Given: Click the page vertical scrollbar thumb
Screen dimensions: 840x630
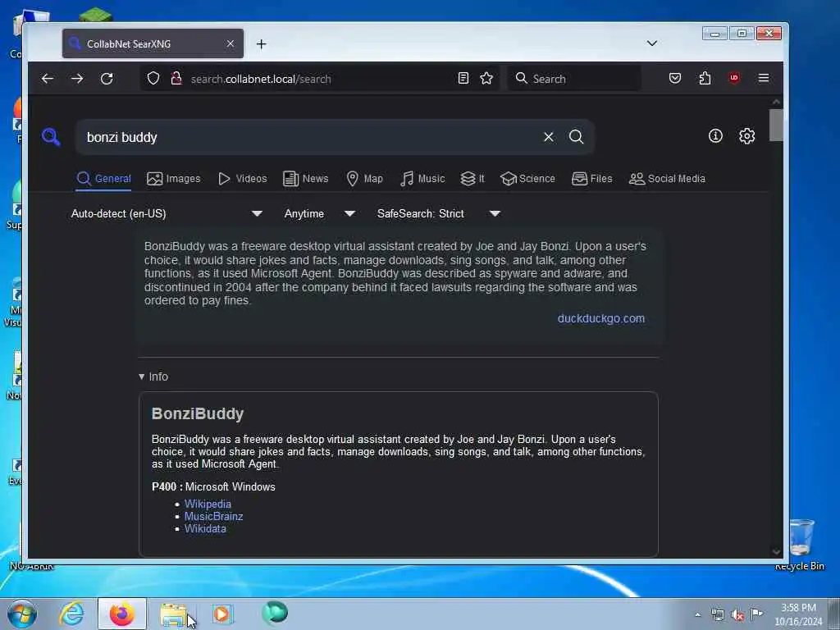Looking at the screenshot, I should tap(776, 125).
